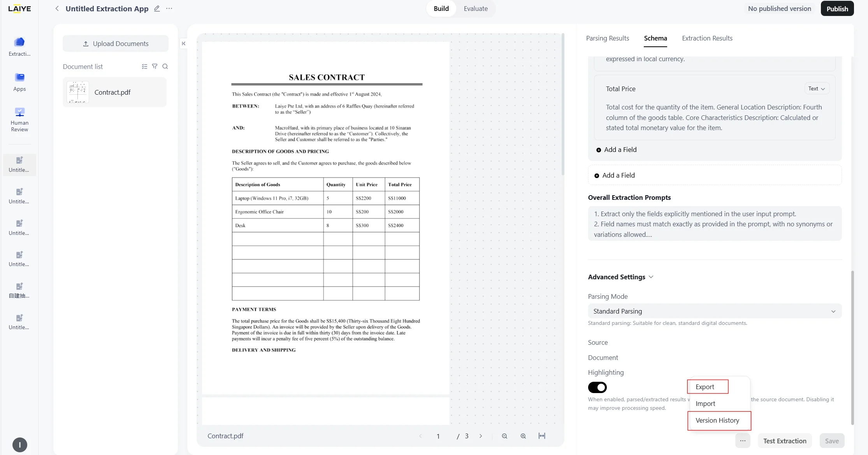The image size is (868, 455).
Task: Click the 'S$11000' total price cell
Action: pyautogui.click(x=397, y=198)
